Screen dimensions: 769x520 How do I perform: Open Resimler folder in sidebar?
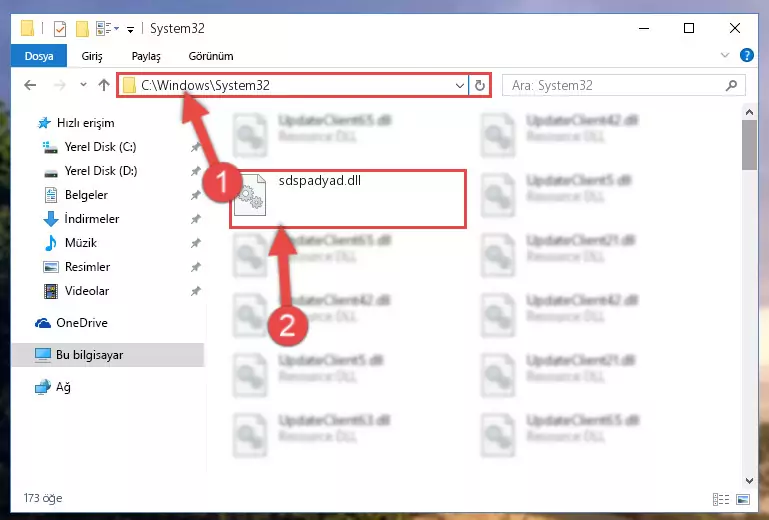(x=87, y=267)
